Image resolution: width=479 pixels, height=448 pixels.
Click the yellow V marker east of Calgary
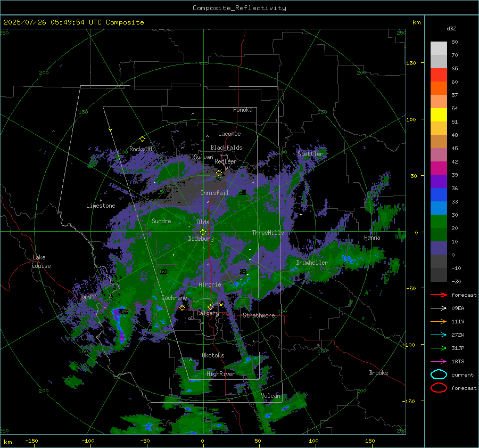(x=221, y=305)
